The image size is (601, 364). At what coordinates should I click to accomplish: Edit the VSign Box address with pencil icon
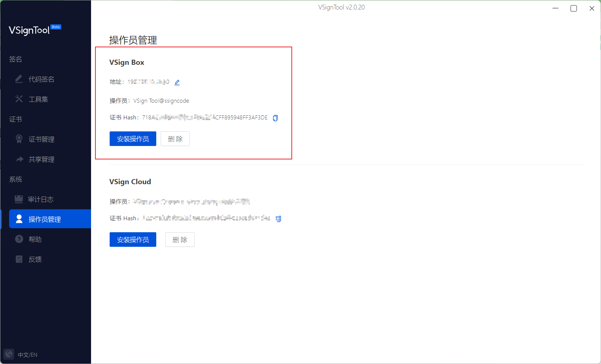pyautogui.click(x=177, y=82)
